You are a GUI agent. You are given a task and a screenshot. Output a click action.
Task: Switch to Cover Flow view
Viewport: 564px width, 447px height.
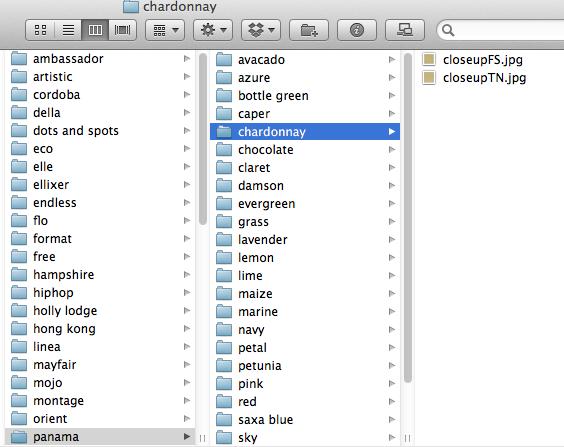pyautogui.click(x=122, y=30)
